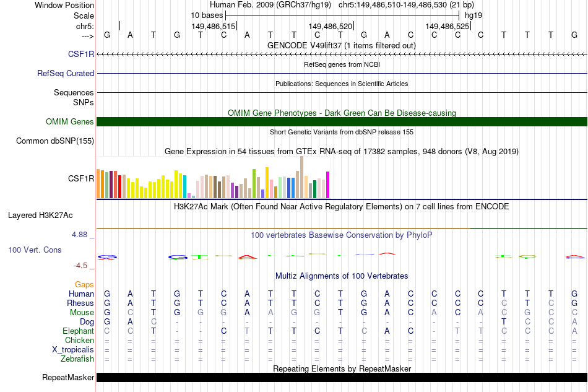Screen dimensions: 588x392
Task: Click the Zebrafish species row label
Action: [x=77, y=359]
